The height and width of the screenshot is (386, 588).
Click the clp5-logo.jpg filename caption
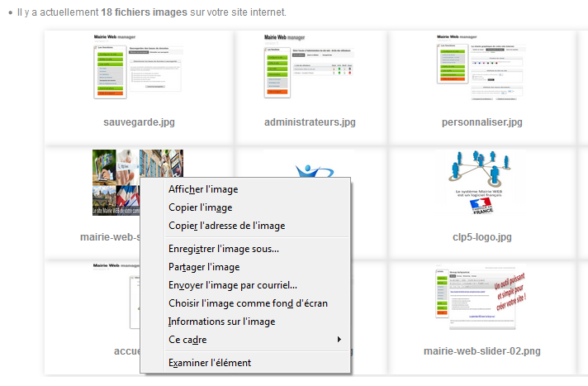tap(482, 237)
